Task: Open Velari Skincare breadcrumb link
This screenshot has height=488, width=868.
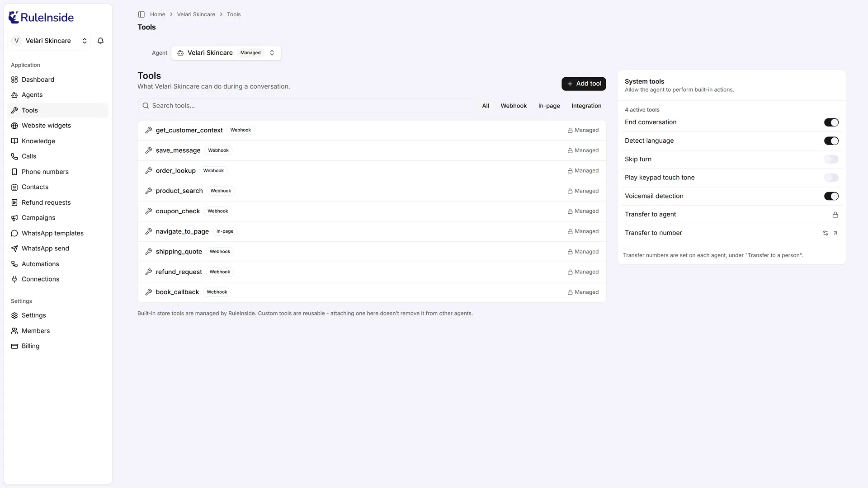Action: pos(196,14)
